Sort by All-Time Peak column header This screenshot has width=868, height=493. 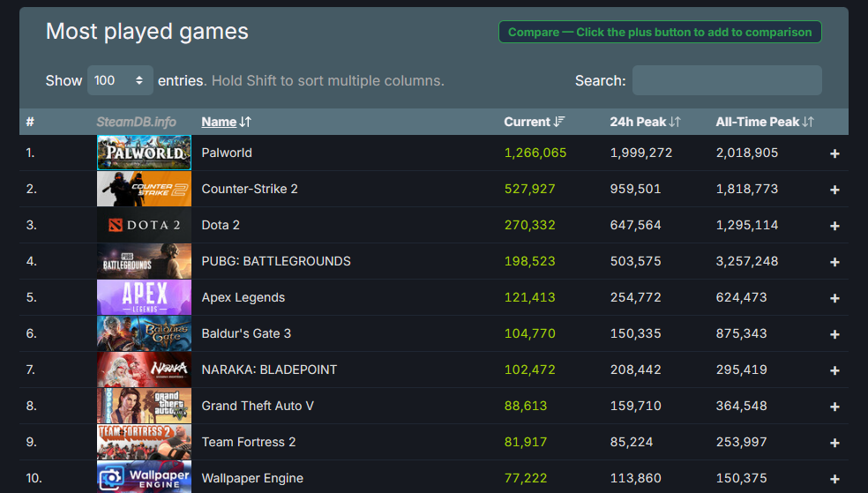(765, 122)
